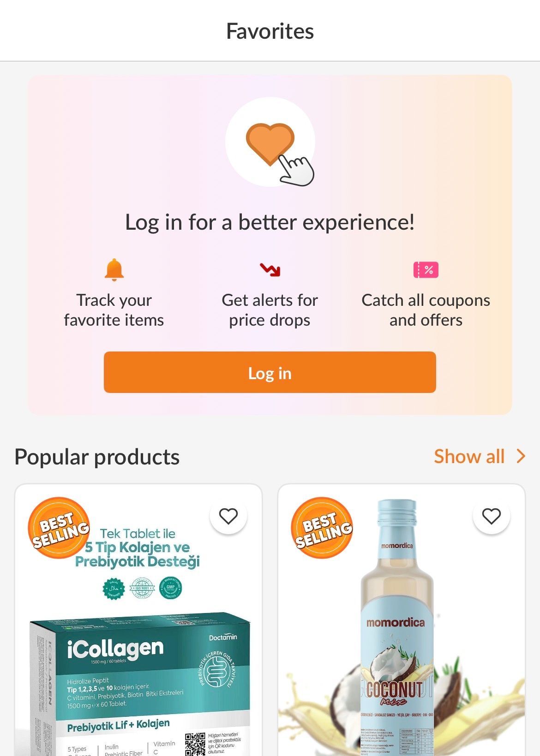
Task: Favorite the iCollagen product with heart
Action: point(228,516)
